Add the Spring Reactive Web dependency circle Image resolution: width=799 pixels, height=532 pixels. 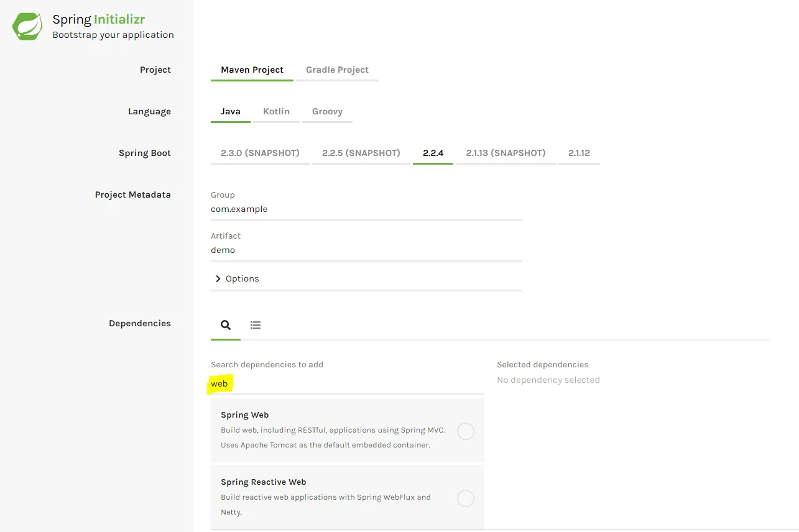[466, 498]
